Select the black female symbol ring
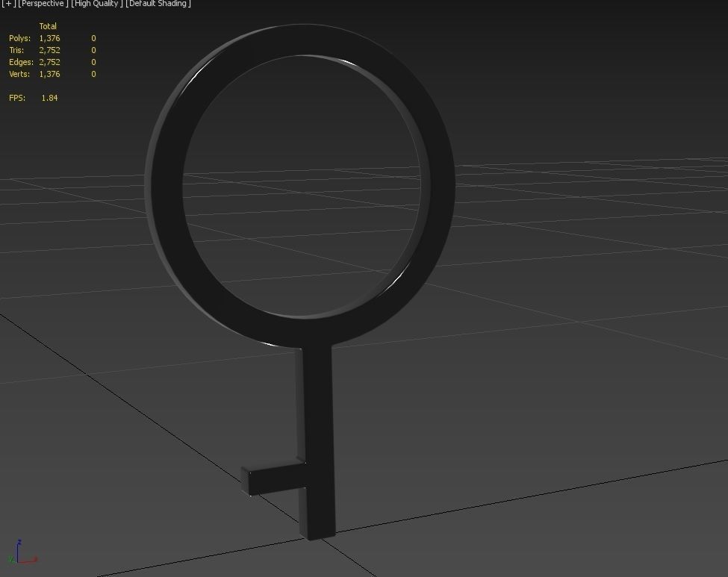 pyautogui.click(x=167, y=186)
